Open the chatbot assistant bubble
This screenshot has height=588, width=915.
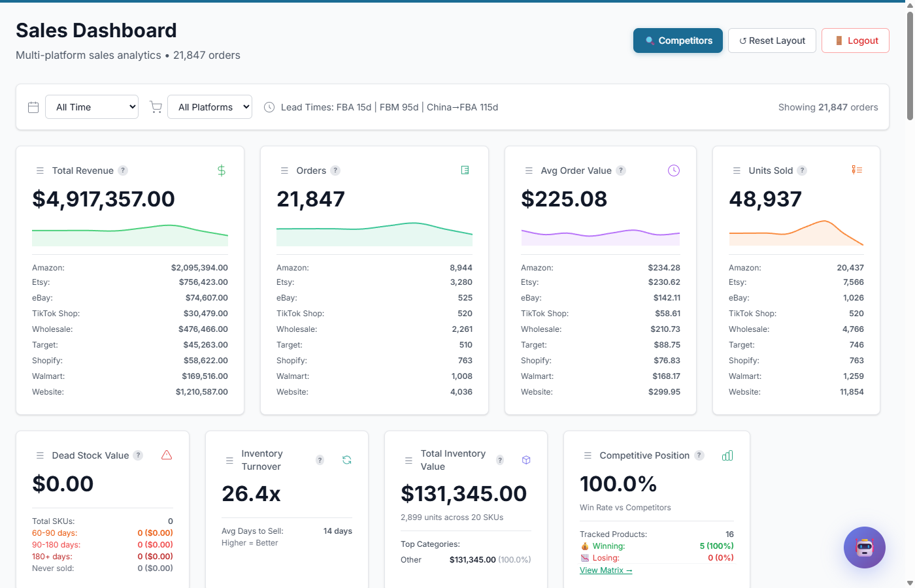tap(864, 547)
